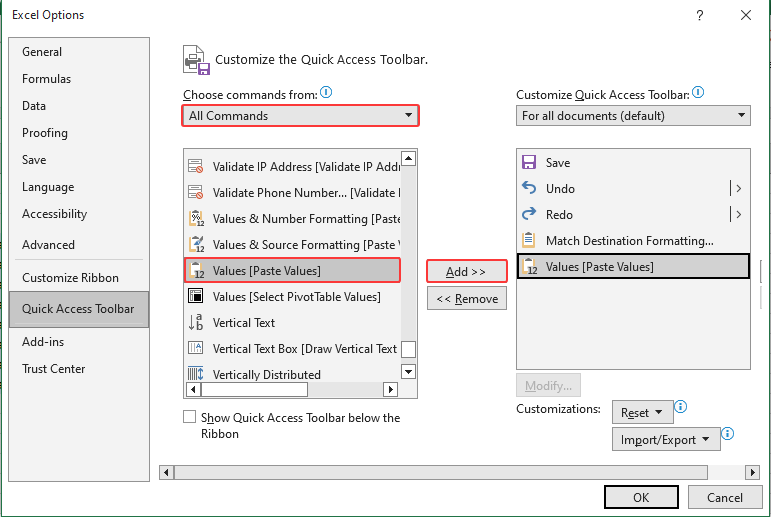Click the info icon beside Import/Export
The height and width of the screenshot is (517, 771).
click(728, 434)
